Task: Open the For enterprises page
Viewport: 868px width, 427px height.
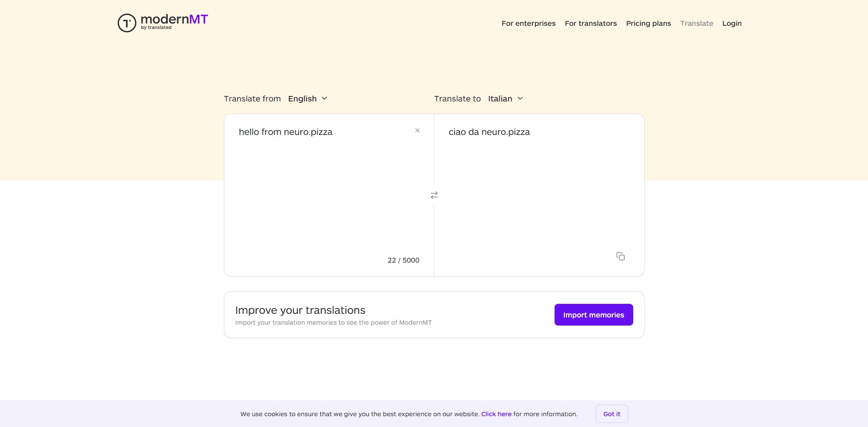Action: pos(528,24)
